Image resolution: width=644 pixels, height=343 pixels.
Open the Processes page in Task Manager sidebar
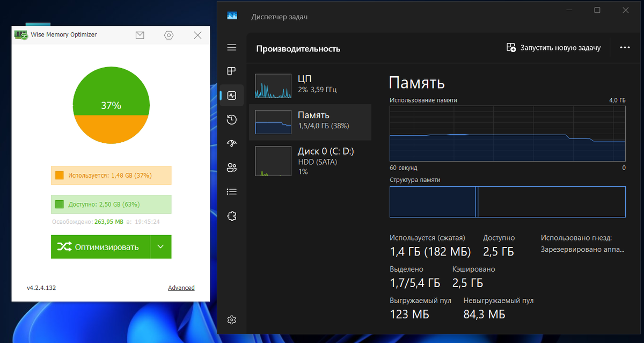click(x=232, y=71)
